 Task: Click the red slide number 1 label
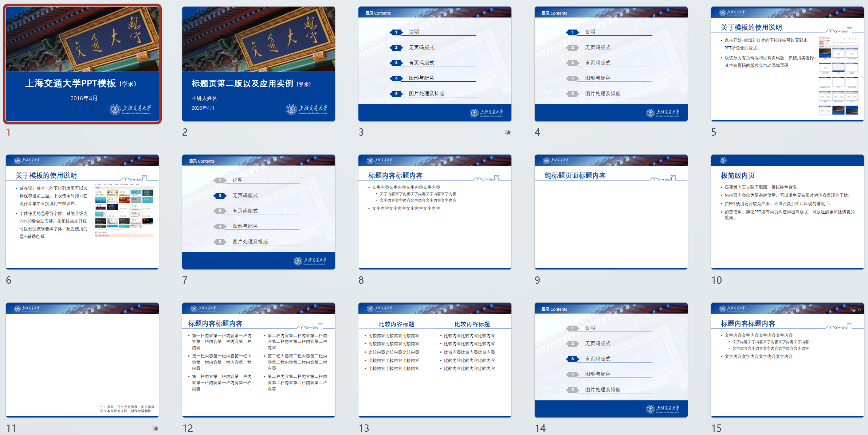click(x=8, y=132)
